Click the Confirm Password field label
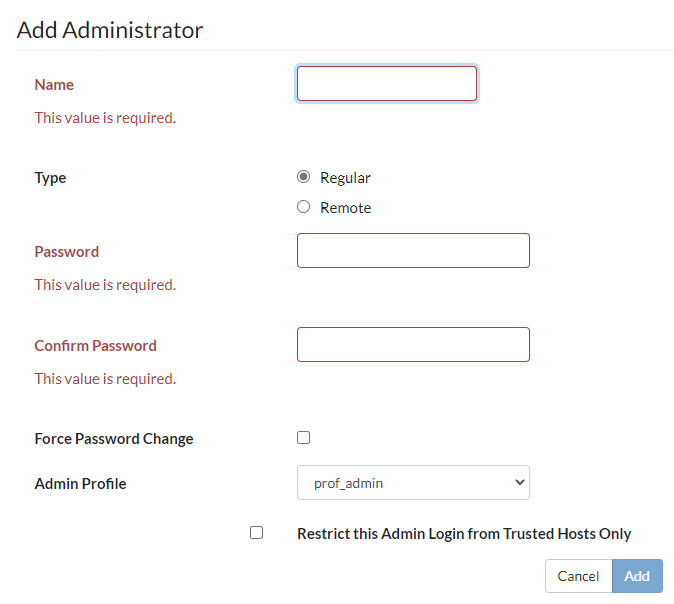674x604 pixels. point(95,346)
